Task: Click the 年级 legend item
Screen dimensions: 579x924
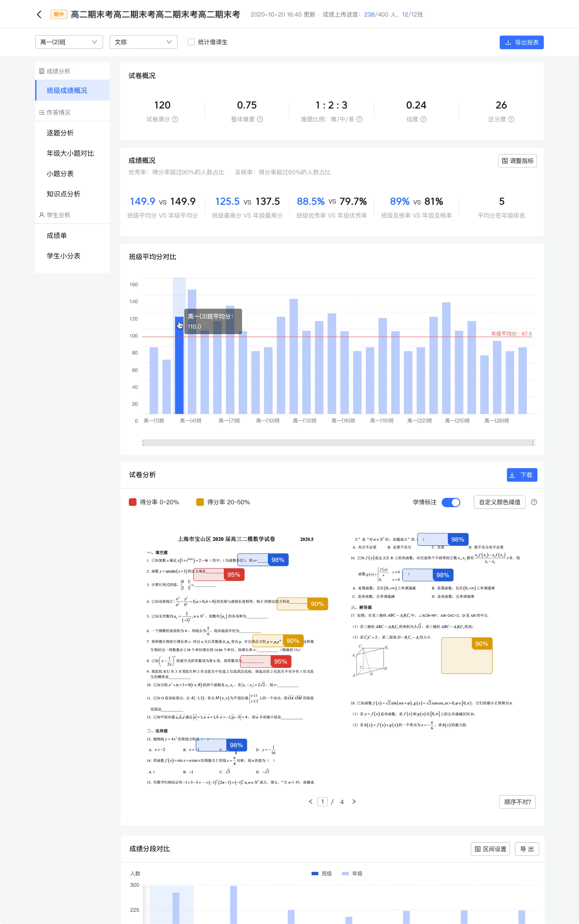Action: 352,873
